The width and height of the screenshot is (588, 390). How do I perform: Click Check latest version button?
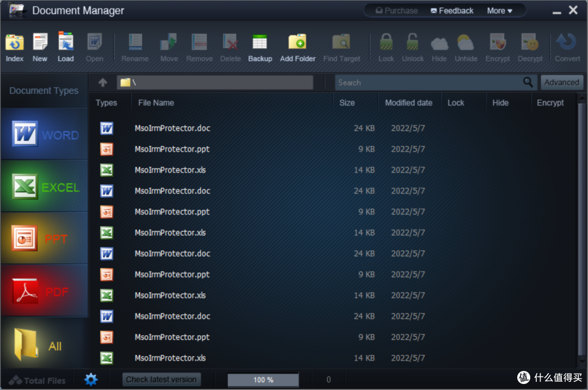pyautogui.click(x=161, y=379)
